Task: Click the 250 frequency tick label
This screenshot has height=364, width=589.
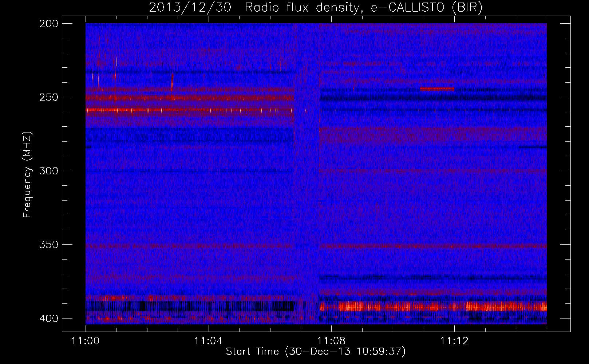Action: 49,97
